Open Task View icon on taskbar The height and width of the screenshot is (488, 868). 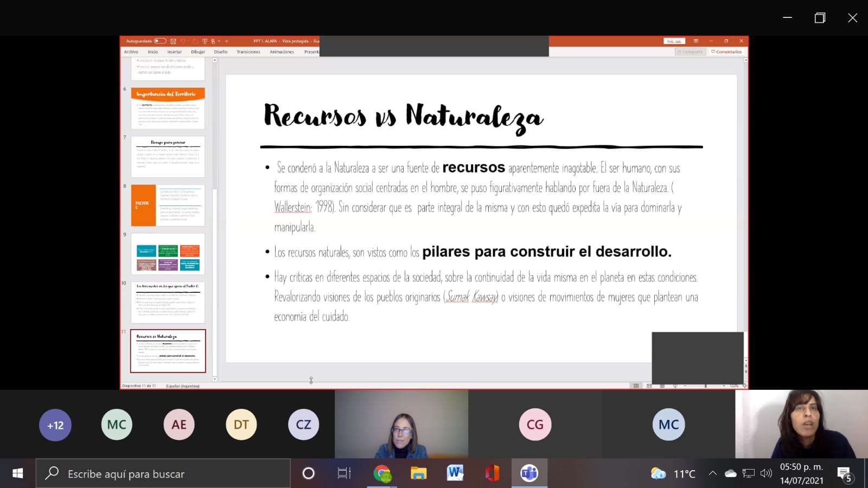pos(344,473)
